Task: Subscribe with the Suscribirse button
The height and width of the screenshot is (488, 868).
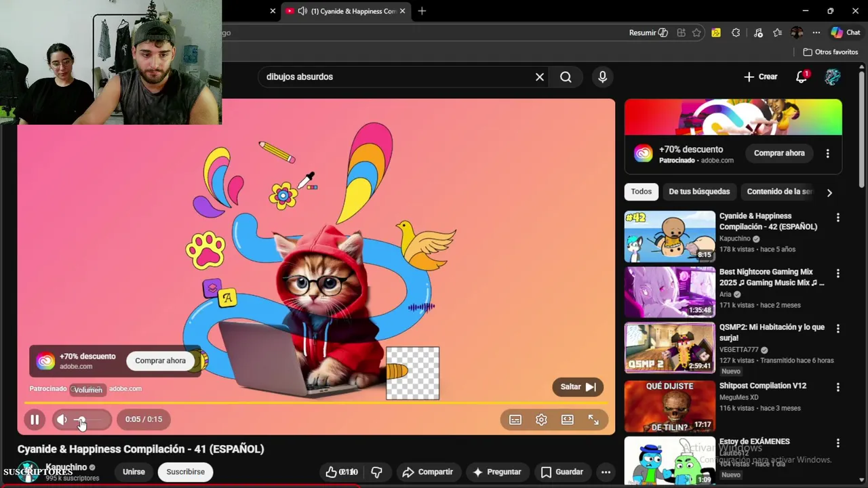Action: (x=185, y=472)
